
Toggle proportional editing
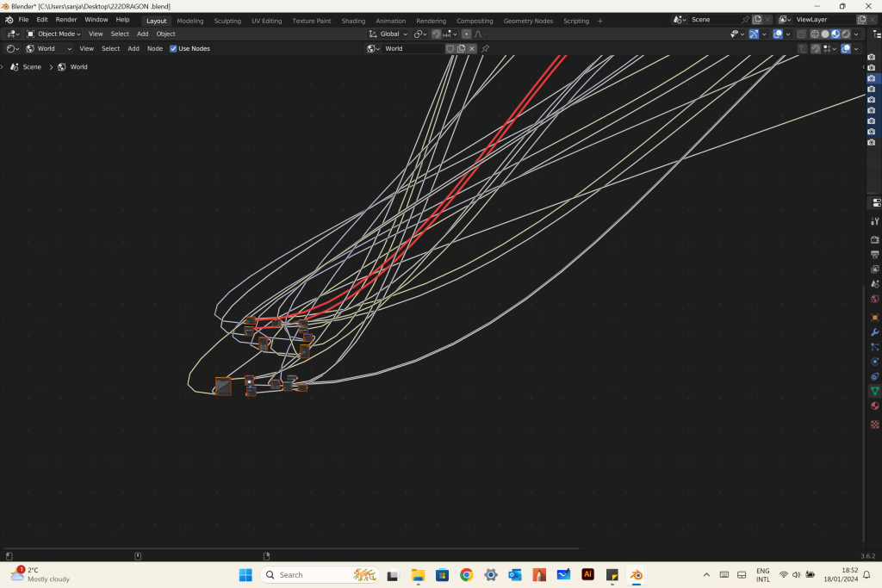pyautogui.click(x=466, y=34)
